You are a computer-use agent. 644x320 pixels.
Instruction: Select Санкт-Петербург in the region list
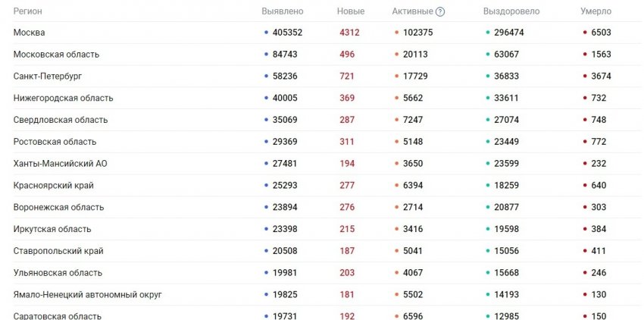48,77
